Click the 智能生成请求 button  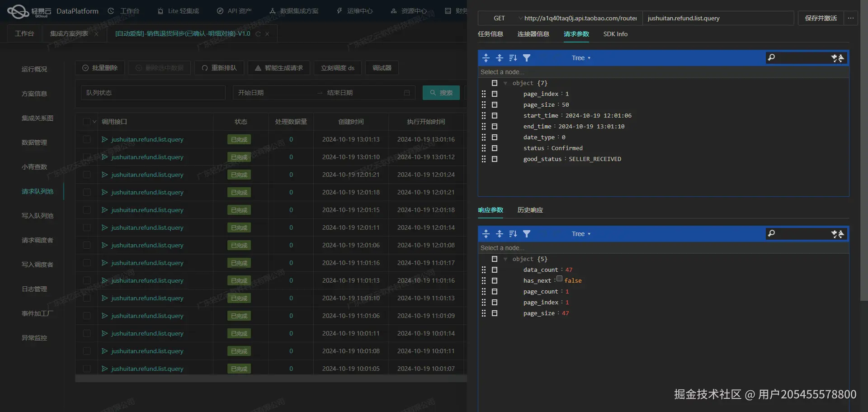point(279,68)
